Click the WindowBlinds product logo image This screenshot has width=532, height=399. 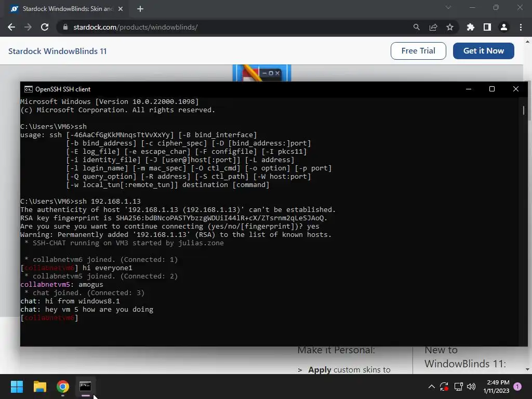[x=262, y=73]
